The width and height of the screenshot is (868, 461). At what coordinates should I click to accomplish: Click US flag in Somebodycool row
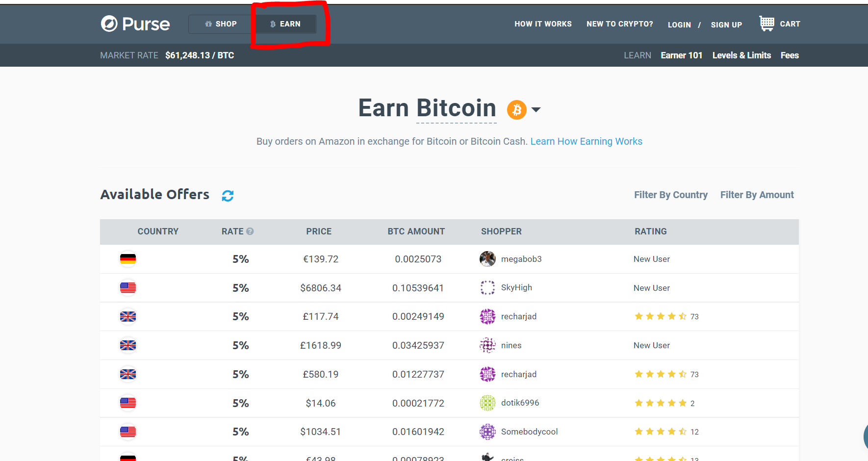128,432
